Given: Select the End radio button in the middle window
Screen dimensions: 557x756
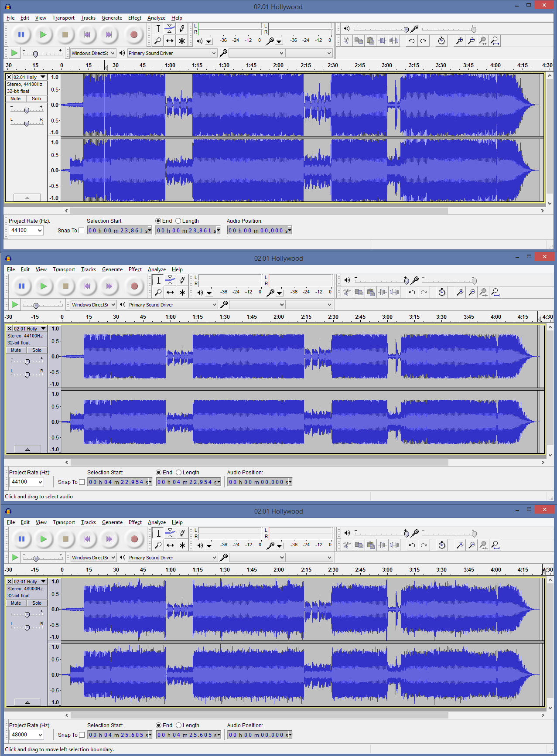Looking at the screenshot, I should (158, 473).
